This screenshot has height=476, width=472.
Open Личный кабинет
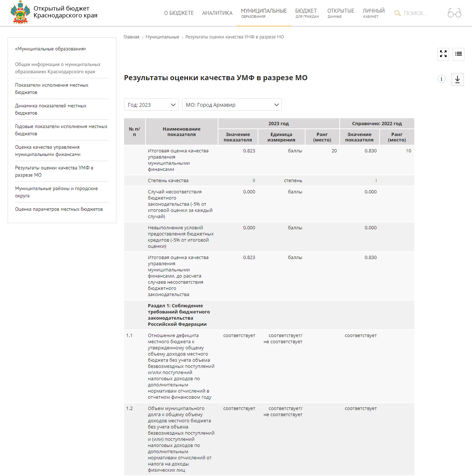point(373,13)
